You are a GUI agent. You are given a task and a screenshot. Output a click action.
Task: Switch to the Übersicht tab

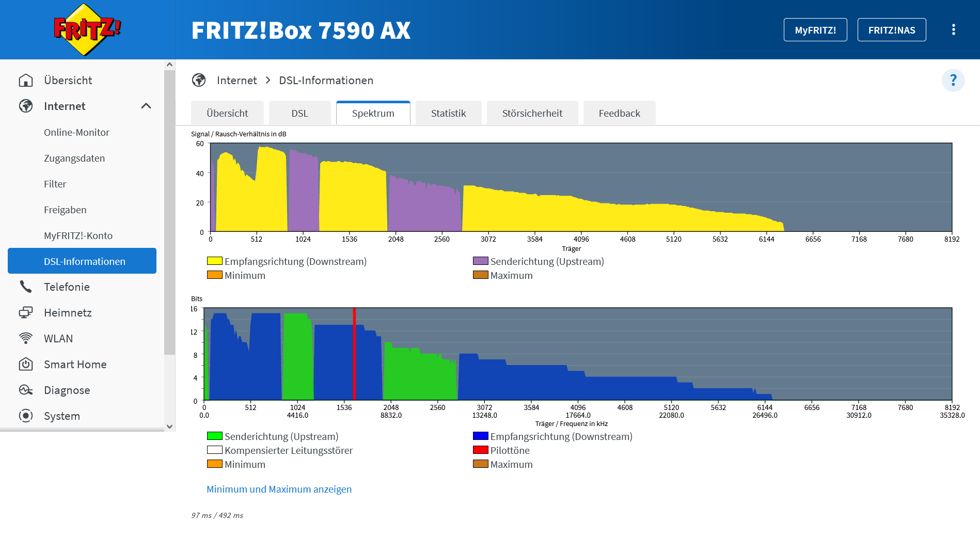click(227, 113)
